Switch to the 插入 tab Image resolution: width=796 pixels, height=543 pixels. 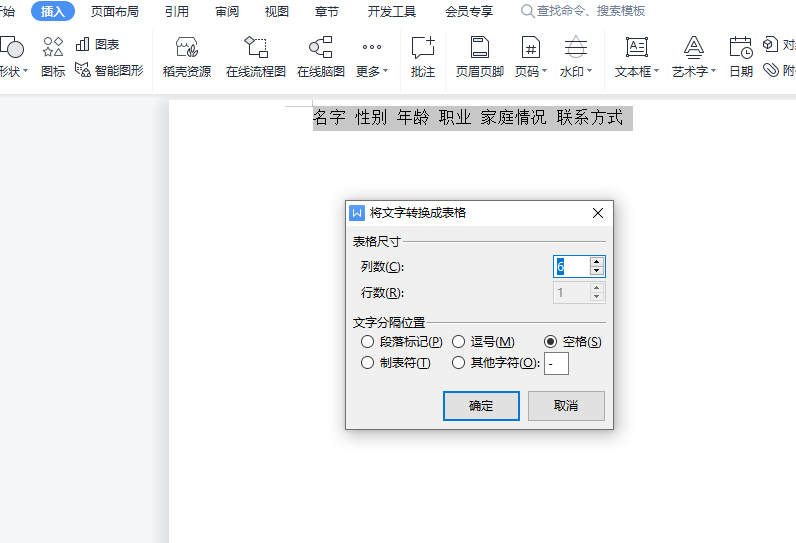(53, 11)
